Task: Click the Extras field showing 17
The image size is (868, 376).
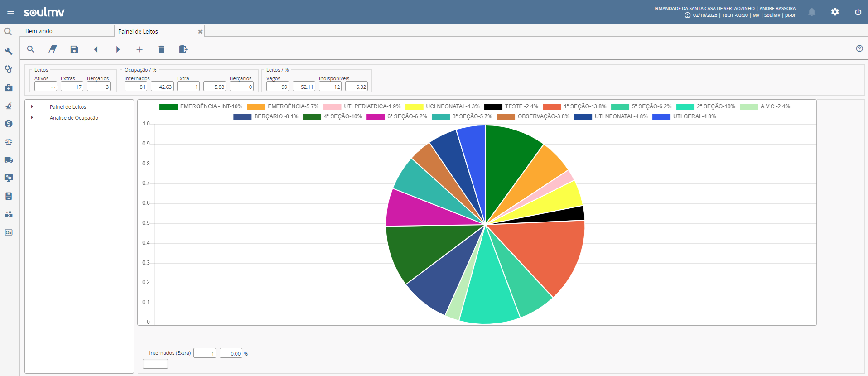Action: (72, 87)
